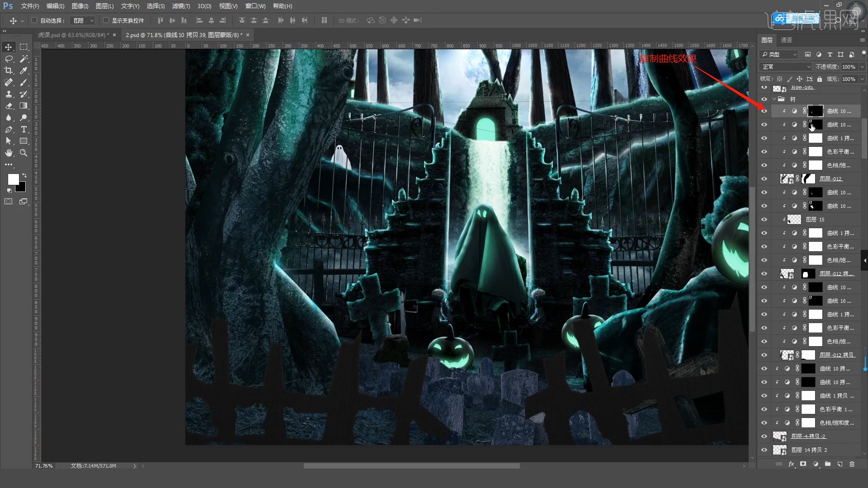The height and width of the screenshot is (488, 868).
Task: Open the 不透明度 opacity dropdown arrow
Action: click(x=862, y=67)
